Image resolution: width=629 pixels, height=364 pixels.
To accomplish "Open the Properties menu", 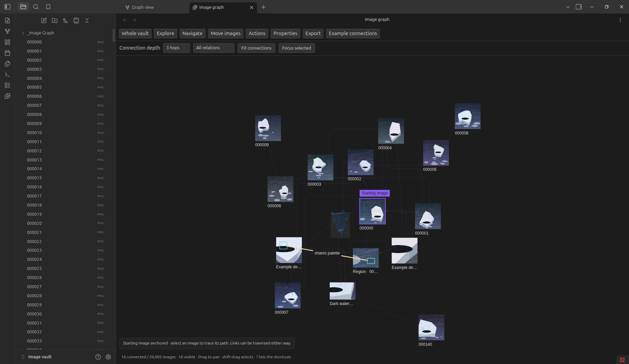I will (285, 33).
